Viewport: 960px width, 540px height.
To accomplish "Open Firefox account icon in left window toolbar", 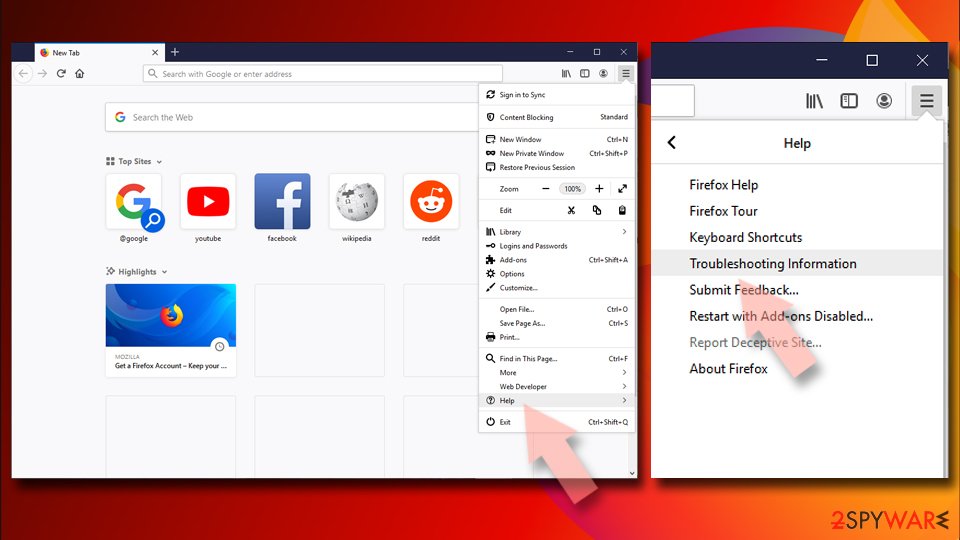I will click(603, 73).
